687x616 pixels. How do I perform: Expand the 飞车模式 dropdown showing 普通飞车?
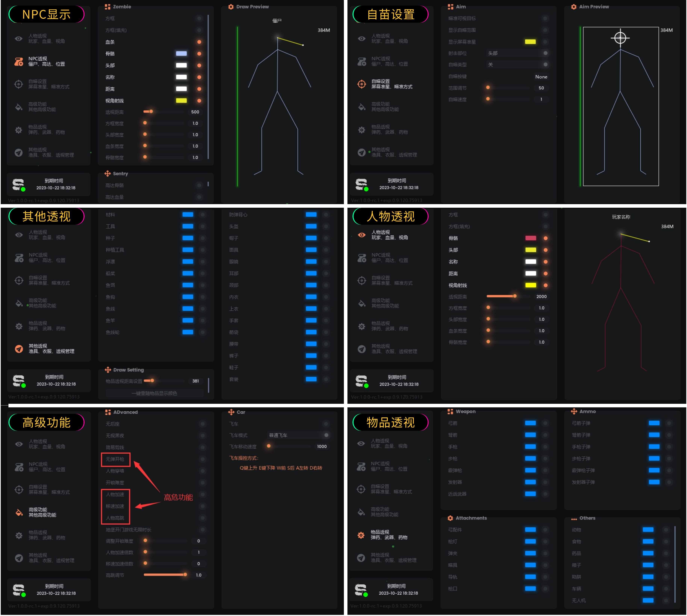(298, 435)
